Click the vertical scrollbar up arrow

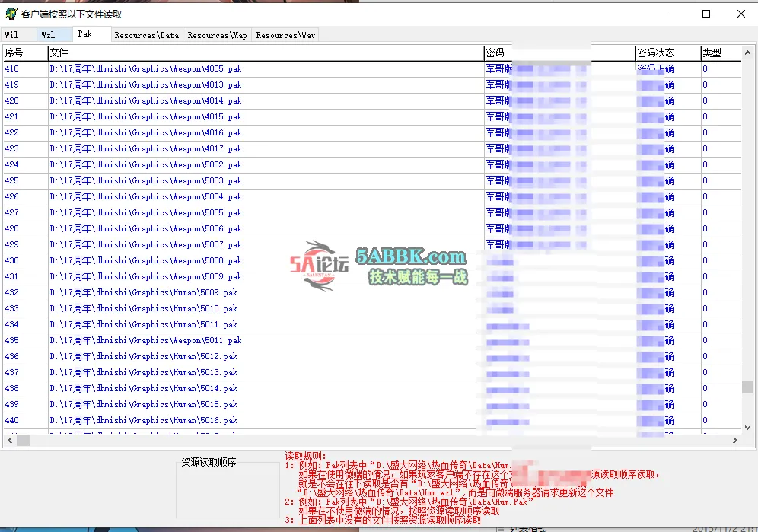[747, 53]
